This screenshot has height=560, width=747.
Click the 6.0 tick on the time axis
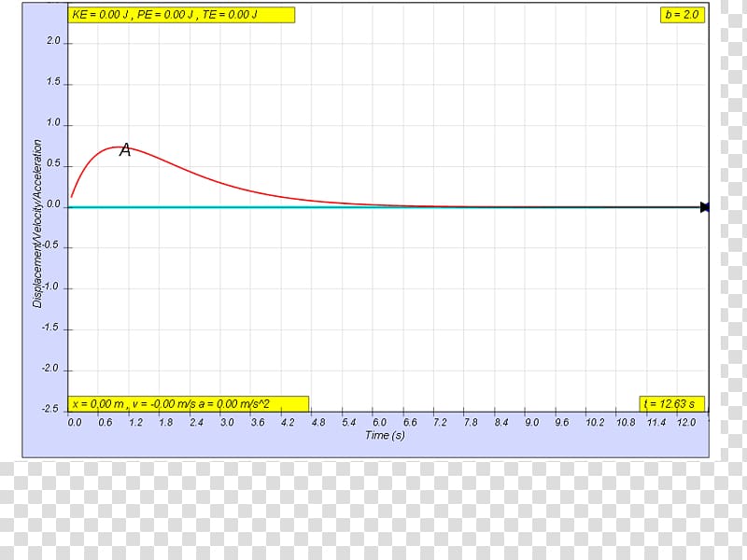pyautogui.click(x=379, y=423)
